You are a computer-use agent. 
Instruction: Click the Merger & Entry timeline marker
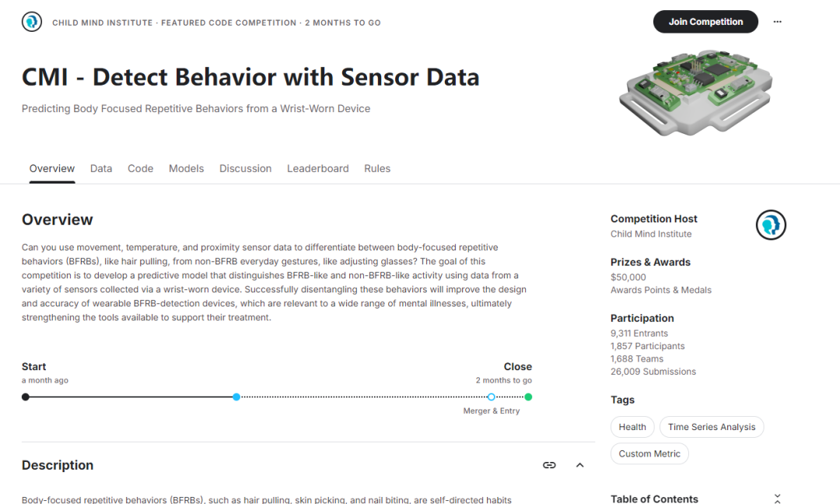(492, 397)
